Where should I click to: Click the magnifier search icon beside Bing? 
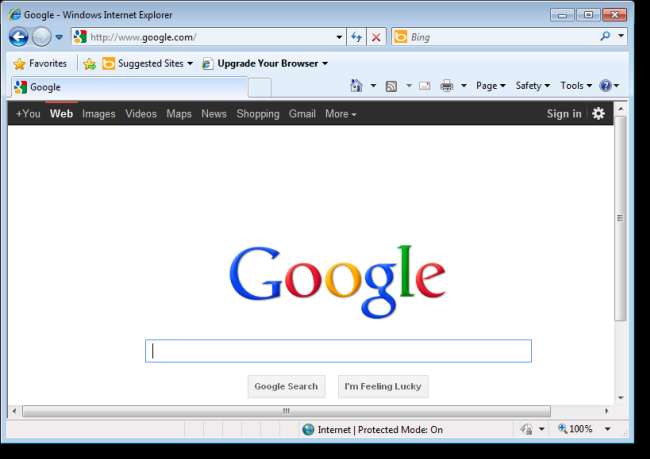[605, 36]
